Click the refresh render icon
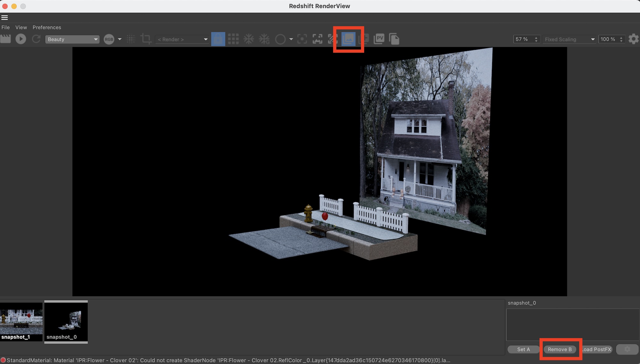Viewport: 640px width, 364px height. [36, 39]
